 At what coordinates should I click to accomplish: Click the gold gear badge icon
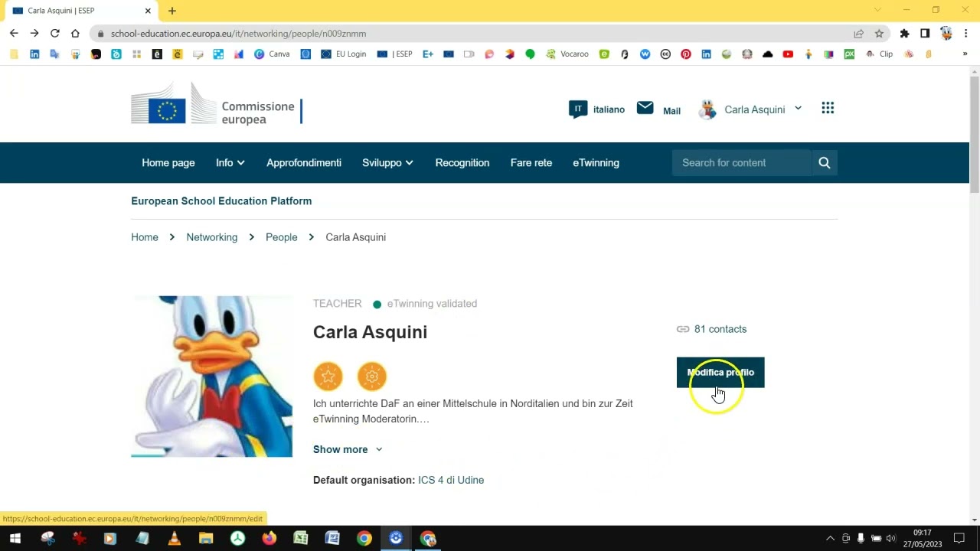(x=372, y=376)
